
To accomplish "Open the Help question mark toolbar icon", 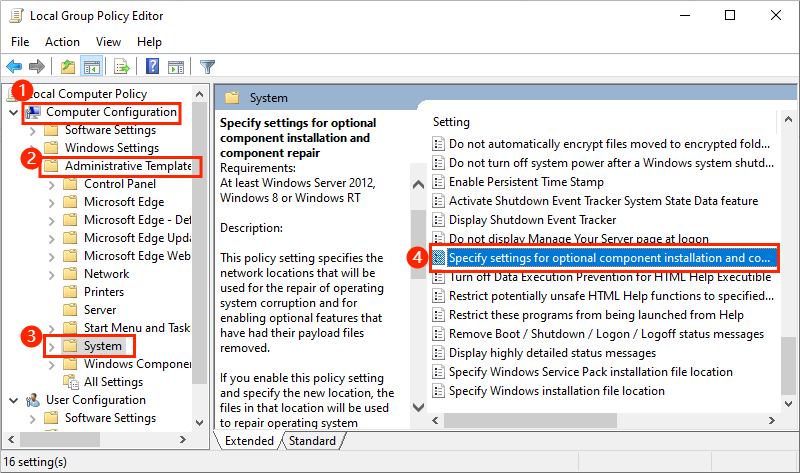I will pyautogui.click(x=152, y=66).
